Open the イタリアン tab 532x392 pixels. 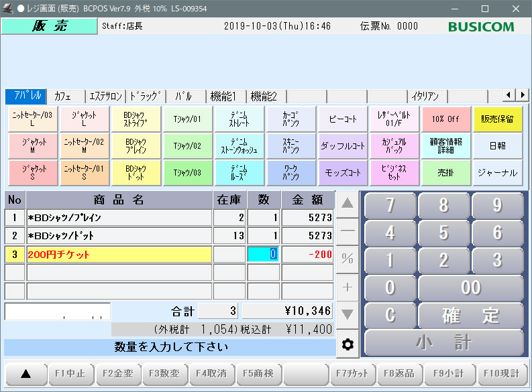(427, 96)
